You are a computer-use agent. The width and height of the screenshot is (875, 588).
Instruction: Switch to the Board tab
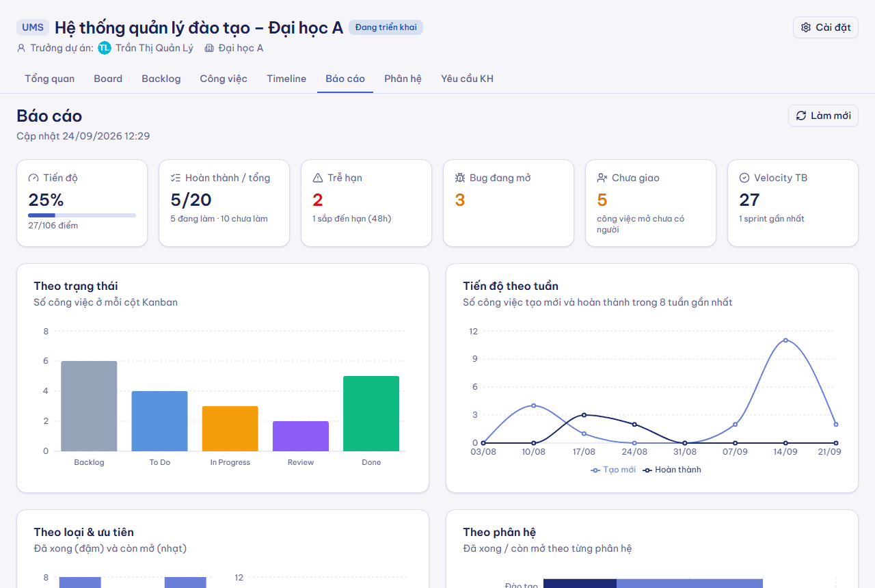(108, 79)
